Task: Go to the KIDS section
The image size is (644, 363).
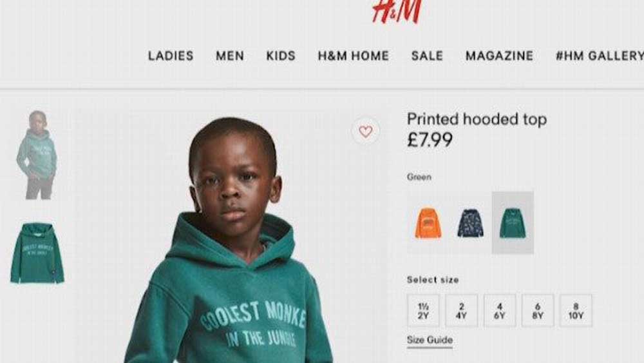Action: [281, 55]
